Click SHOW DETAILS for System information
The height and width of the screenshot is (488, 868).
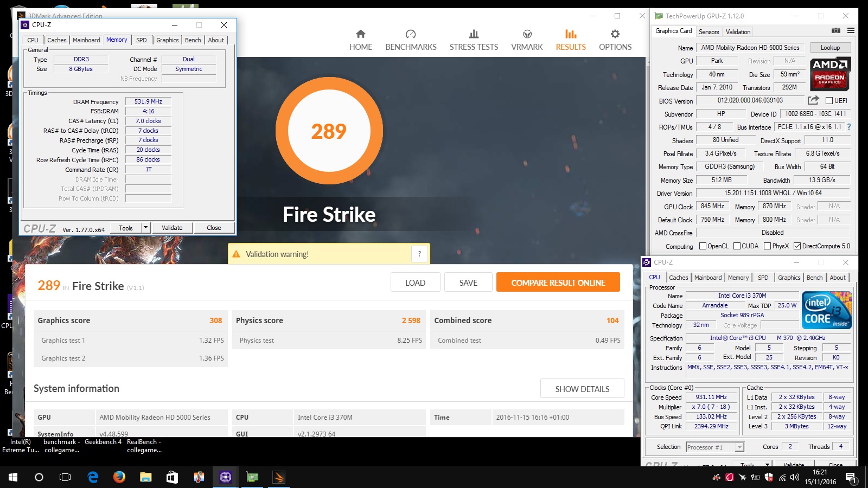[x=582, y=389]
